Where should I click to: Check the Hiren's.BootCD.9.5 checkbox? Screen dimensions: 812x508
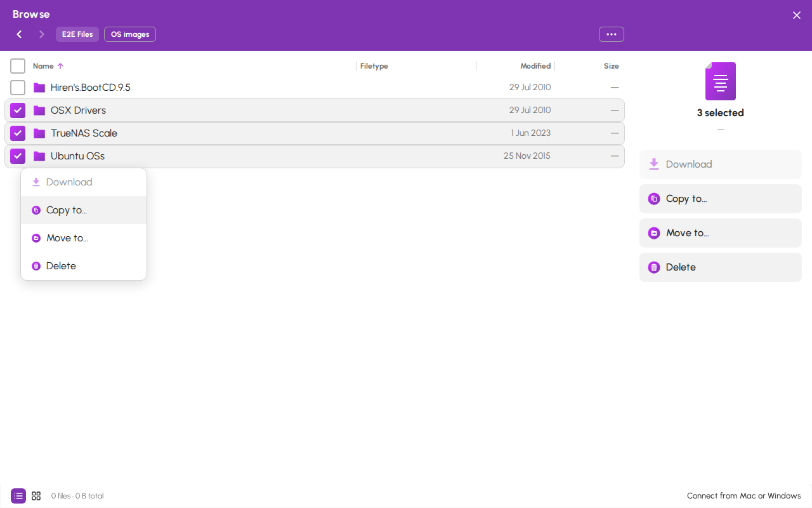[18, 88]
